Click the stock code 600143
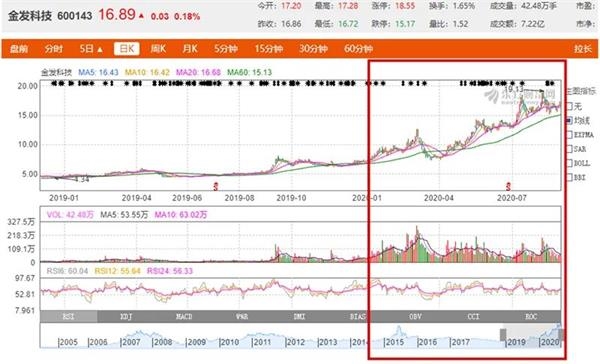This screenshot has width=600, height=364. click(x=75, y=16)
